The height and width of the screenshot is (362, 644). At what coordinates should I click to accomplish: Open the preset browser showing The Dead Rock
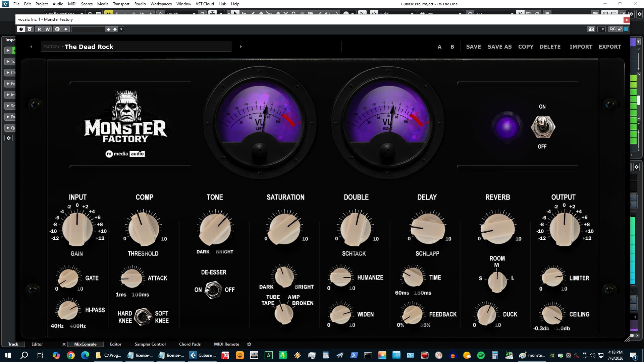click(136, 47)
